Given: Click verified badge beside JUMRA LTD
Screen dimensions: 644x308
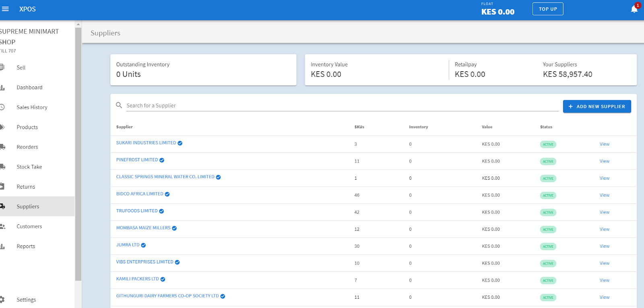Looking at the screenshot, I should pyautogui.click(x=143, y=245).
